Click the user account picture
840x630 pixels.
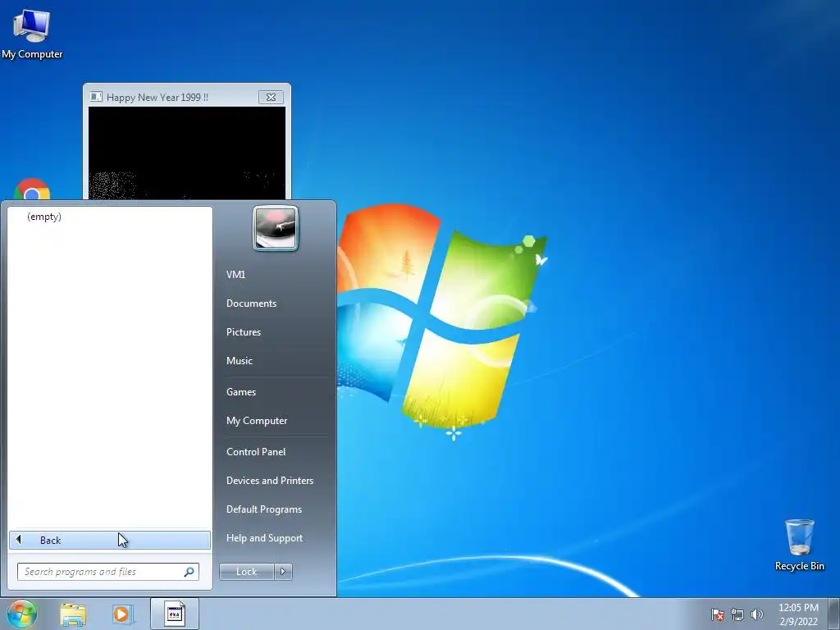pos(276,228)
